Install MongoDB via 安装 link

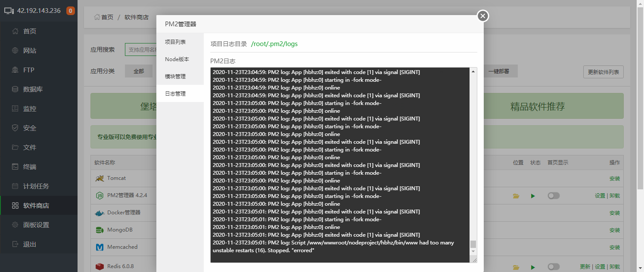pos(615,230)
